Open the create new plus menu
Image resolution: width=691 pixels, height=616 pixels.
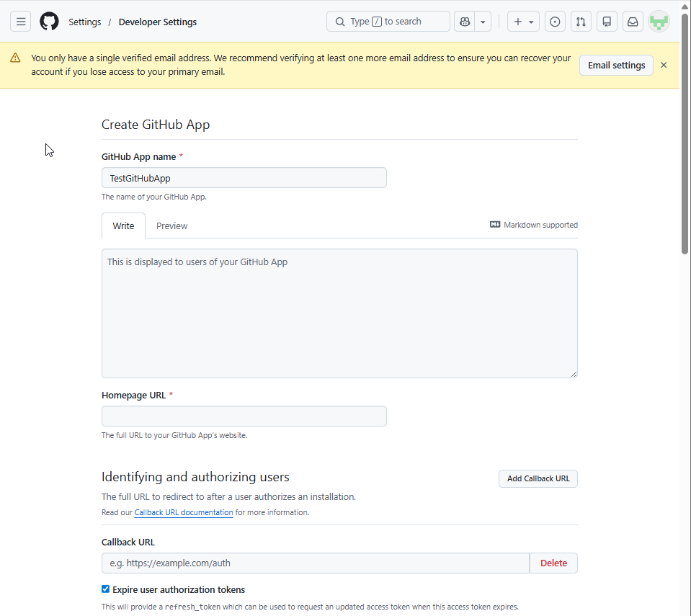point(523,22)
